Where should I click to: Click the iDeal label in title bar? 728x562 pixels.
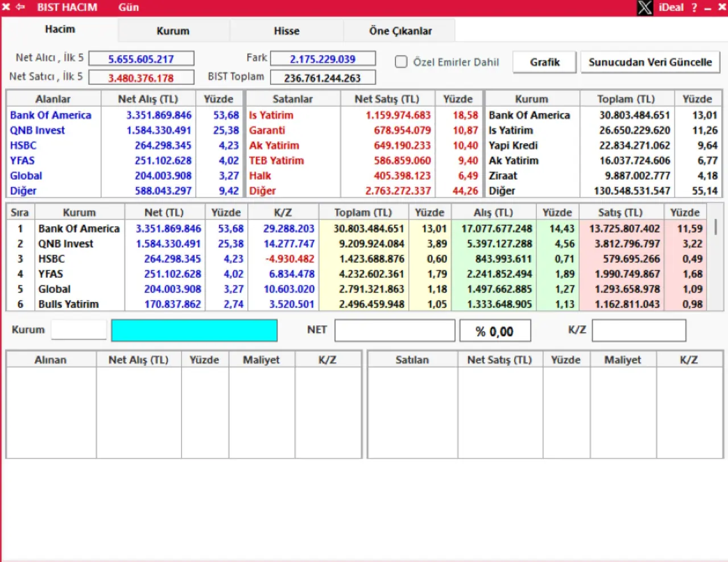tap(671, 7)
